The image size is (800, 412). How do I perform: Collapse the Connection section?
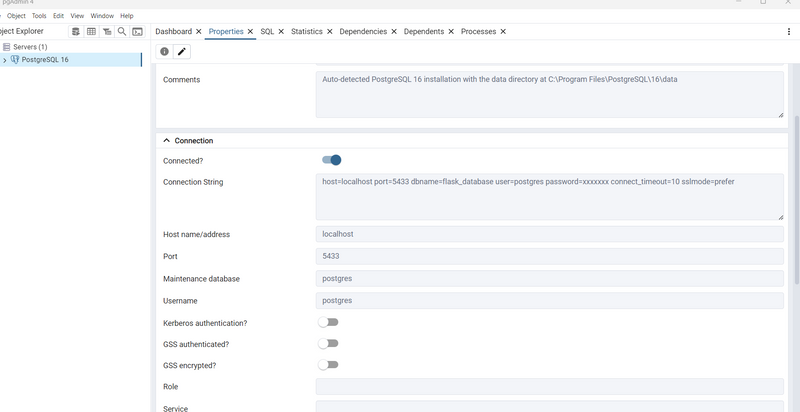click(x=167, y=141)
